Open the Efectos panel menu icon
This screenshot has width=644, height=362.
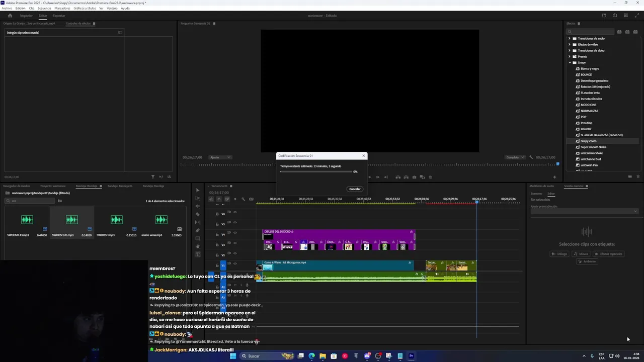pos(579,23)
